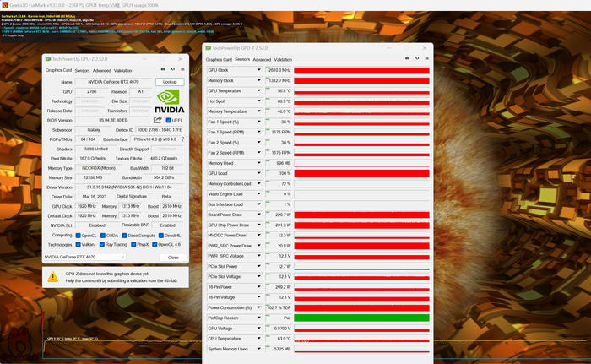
Task: Open the System Memory Used dropdown arrow
Action: [x=258, y=349]
